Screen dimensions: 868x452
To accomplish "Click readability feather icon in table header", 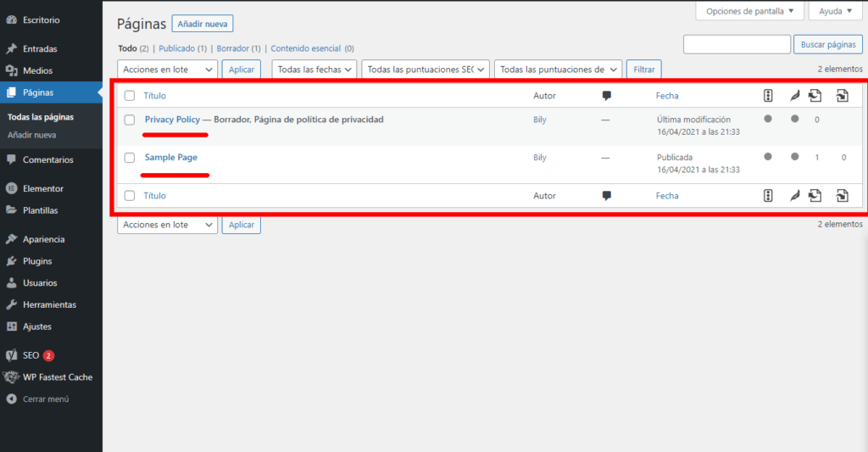I will pos(795,96).
